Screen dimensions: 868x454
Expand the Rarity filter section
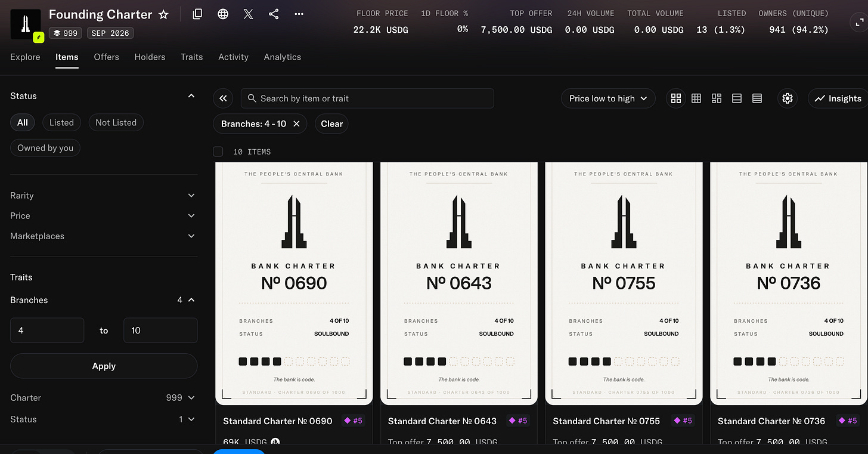[x=103, y=196]
